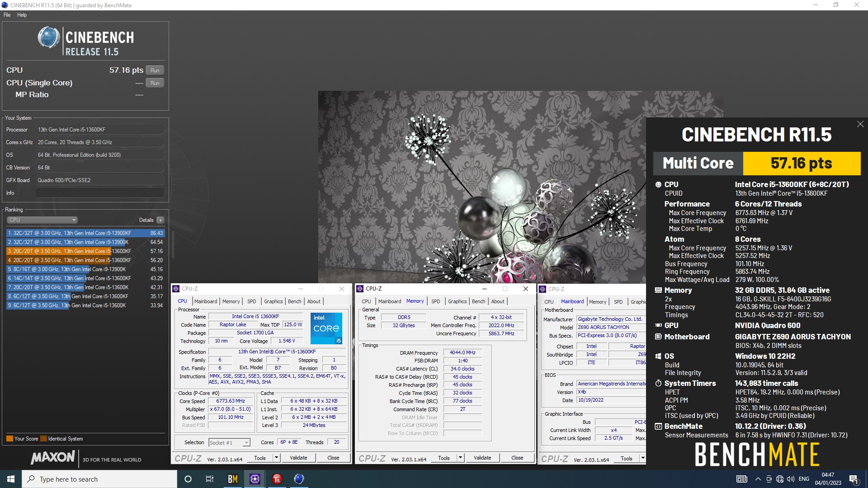Image resolution: width=868 pixels, height=488 pixels.
Task: Click the BenchMate OS Windows icon
Action: tap(658, 356)
